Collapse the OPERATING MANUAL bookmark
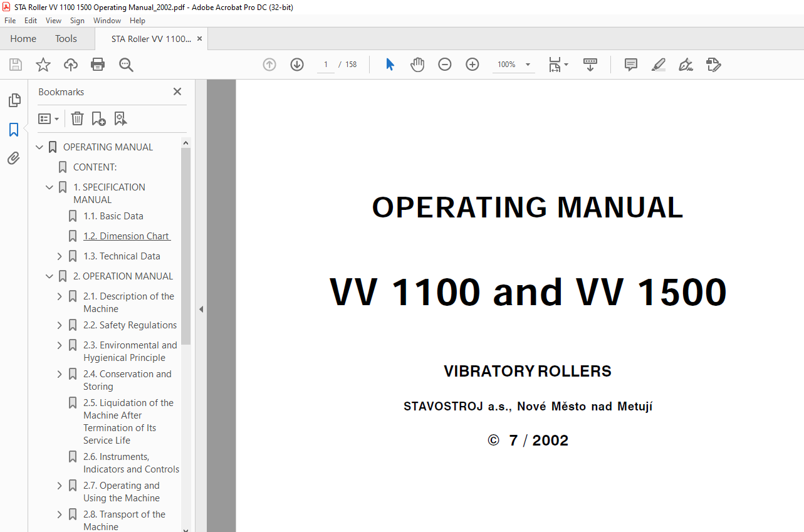Viewport: 804px width, 532px height. (x=39, y=147)
